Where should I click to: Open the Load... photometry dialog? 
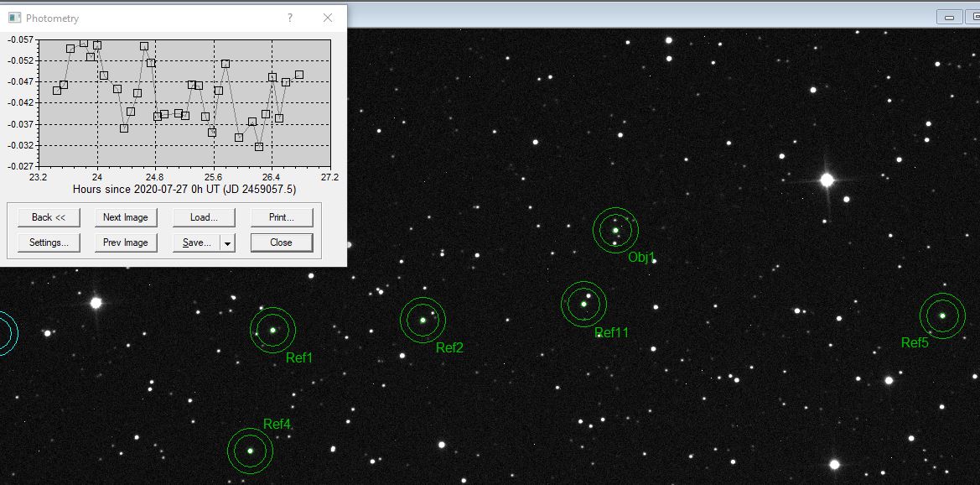pyautogui.click(x=203, y=217)
